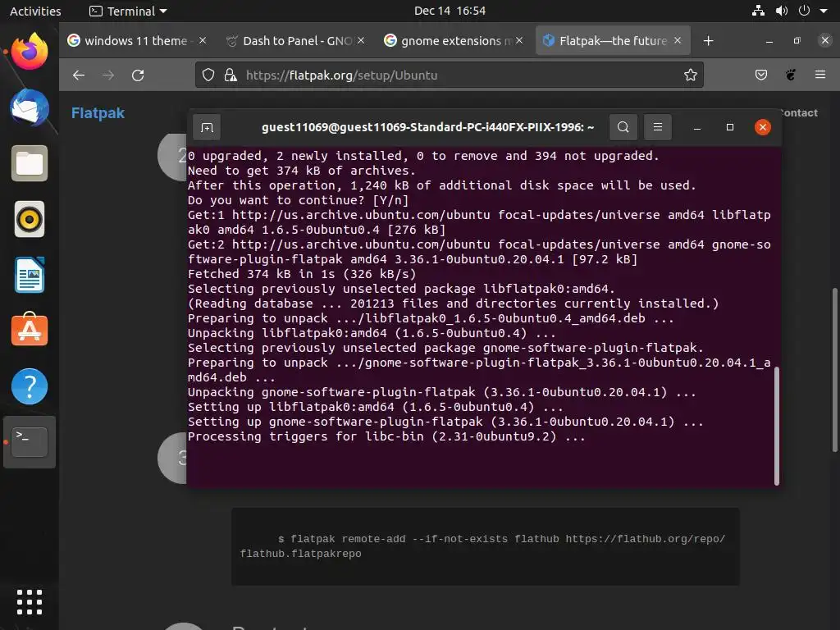Close the terminal window
This screenshot has height=630, width=840.
pyautogui.click(x=762, y=127)
